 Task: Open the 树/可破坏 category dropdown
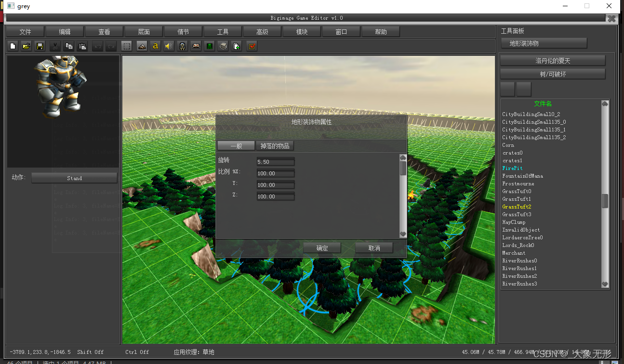tap(553, 74)
